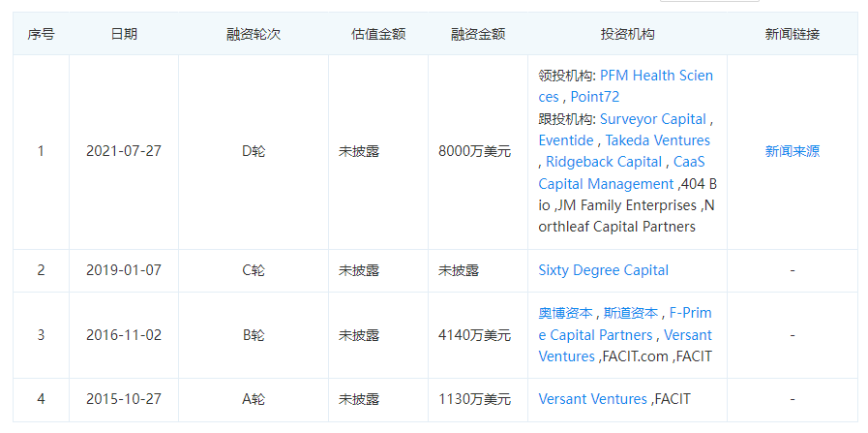This screenshot has height=433, width=868.
Task: Click the 融资轮次 column header
Action: (x=254, y=34)
